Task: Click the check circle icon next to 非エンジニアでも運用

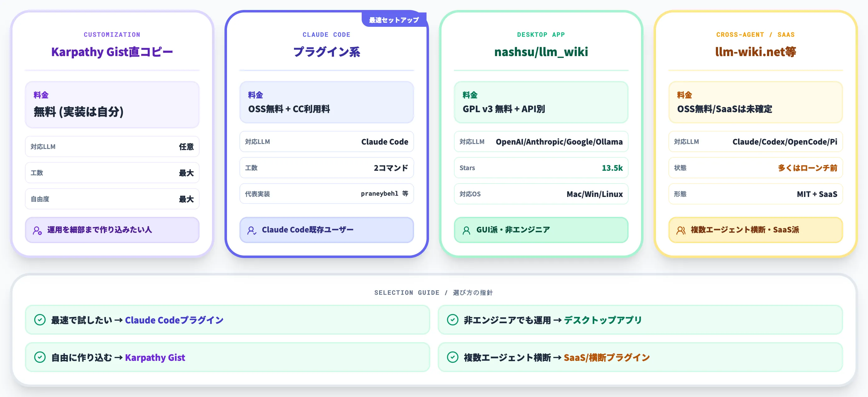Action: point(452,319)
